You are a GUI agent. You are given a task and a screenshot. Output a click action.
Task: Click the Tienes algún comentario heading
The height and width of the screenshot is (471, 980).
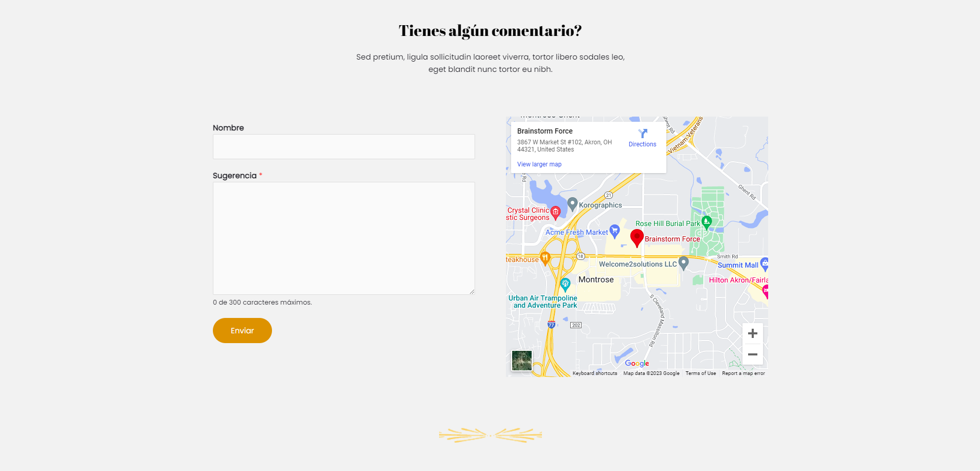(x=490, y=31)
